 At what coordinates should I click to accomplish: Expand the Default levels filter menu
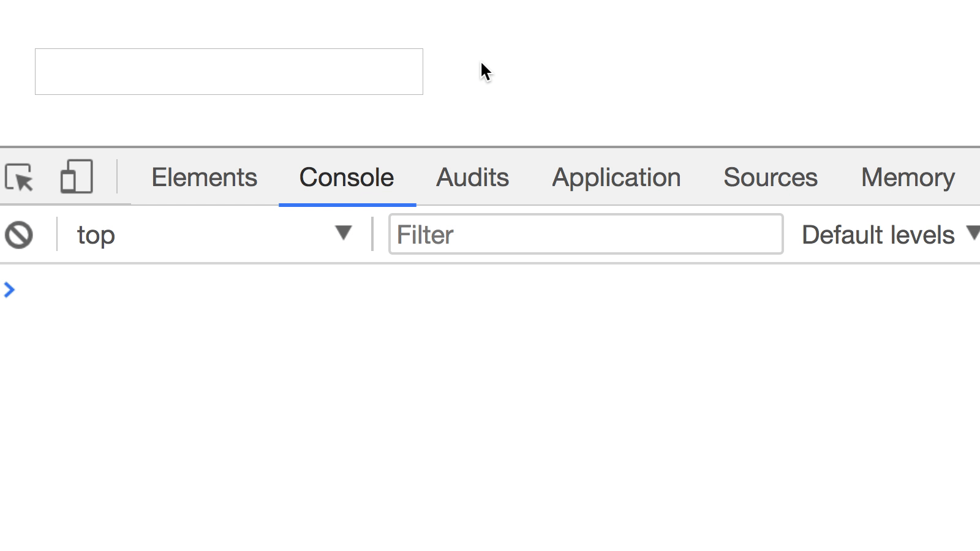888,234
